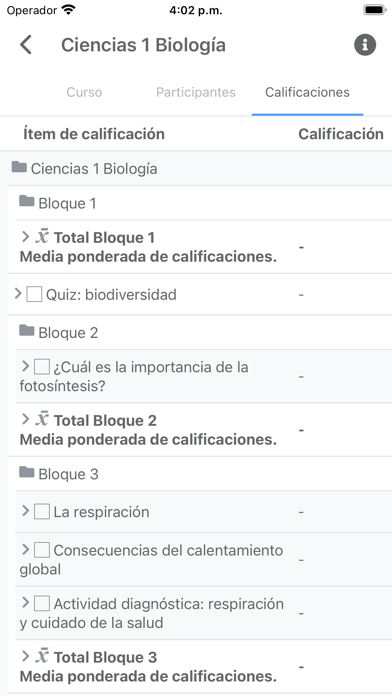Switch to the Curso tab

(x=84, y=92)
